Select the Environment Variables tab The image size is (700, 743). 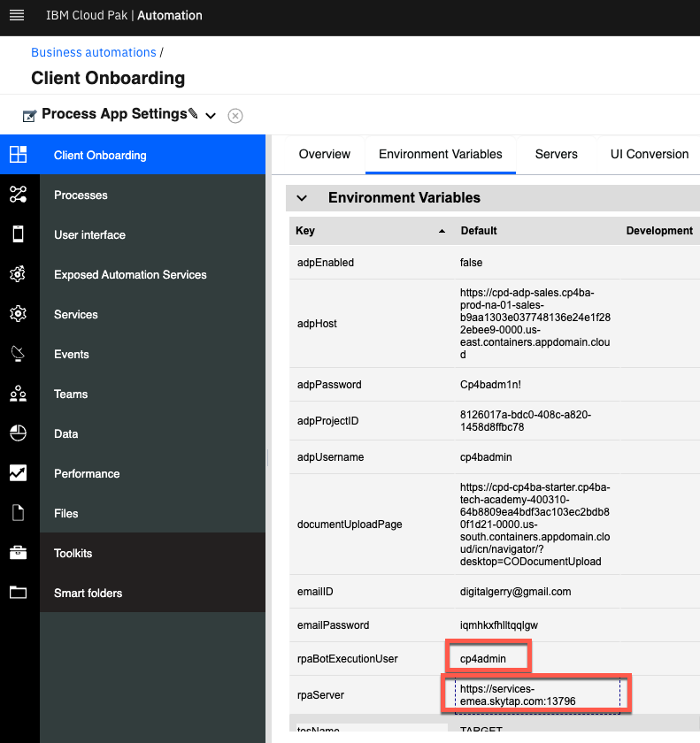[441, 155]
